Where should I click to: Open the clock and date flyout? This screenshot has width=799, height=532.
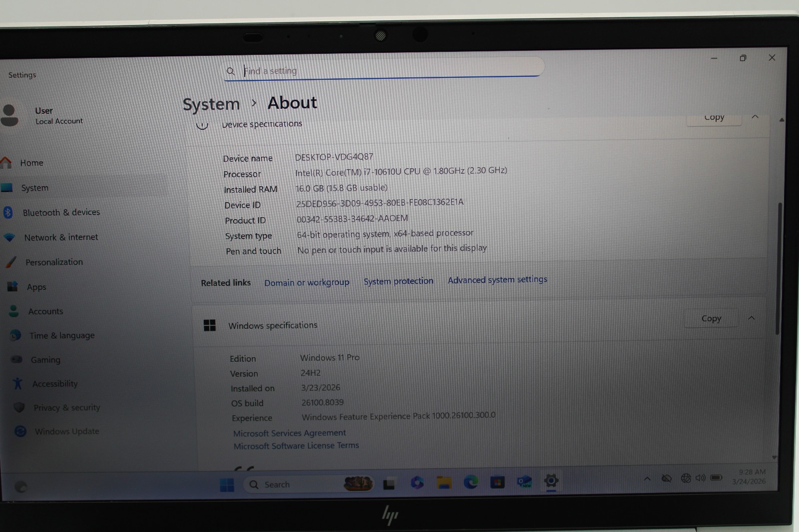(749, 477)
